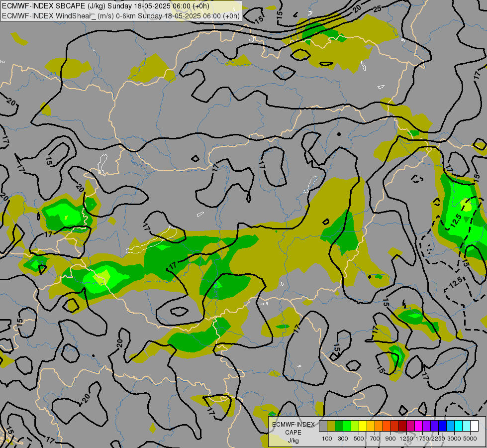This screenshot has height=448, width=487.
Task: Click the bright magenta legend swatch
Action: click(x=419, y=426)
